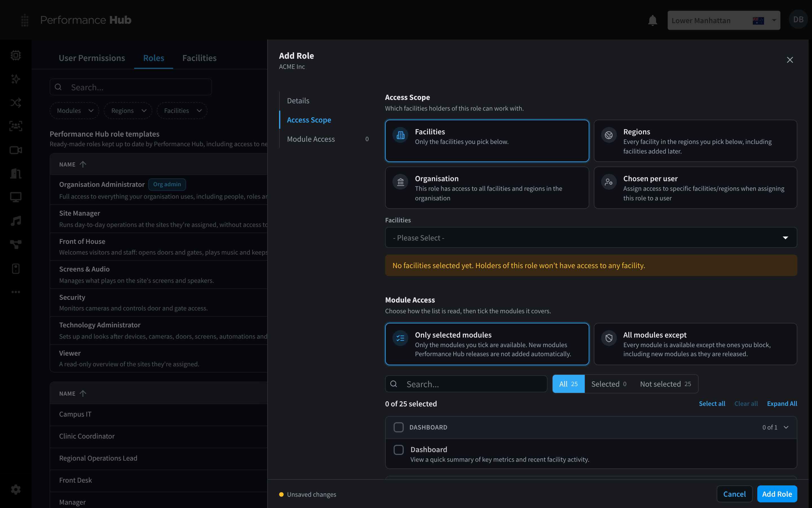812x508 pixels.
Task: Open the screens monitor icon in sidebar
Action: point(16,197)
